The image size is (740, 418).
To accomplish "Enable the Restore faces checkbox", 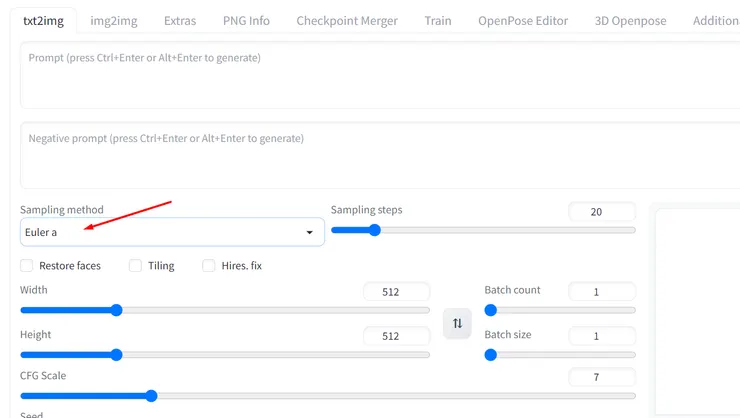I will pos(27,266).
